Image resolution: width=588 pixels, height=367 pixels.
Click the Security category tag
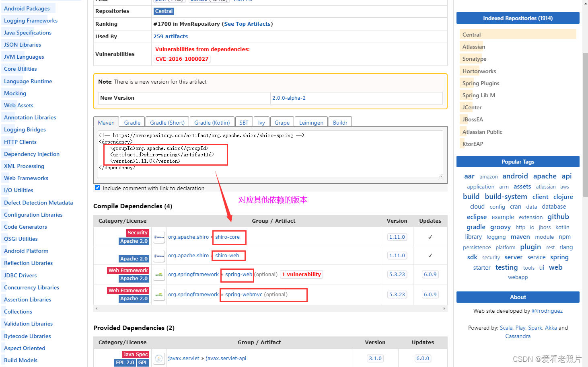(138, 233)
